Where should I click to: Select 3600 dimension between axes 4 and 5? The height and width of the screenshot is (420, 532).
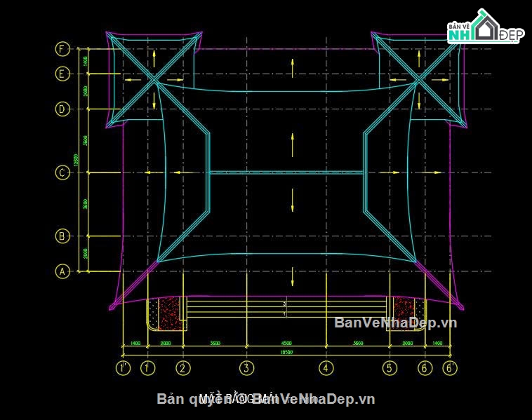click(358, 344)
